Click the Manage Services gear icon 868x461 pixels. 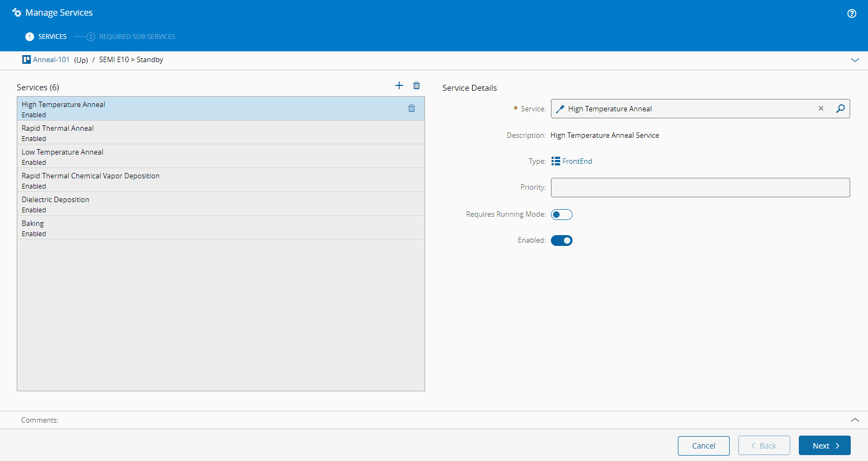[17, 12]
